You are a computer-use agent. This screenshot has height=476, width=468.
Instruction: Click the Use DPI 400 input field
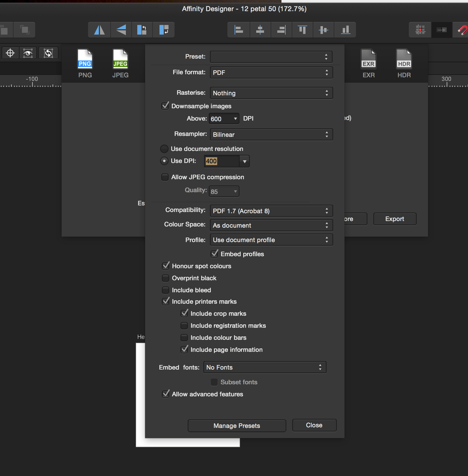222,161
